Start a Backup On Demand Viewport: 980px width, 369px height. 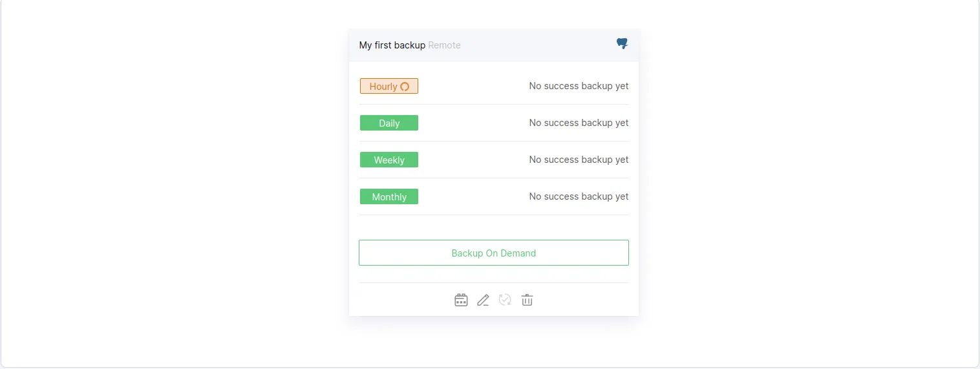click(494, 253)
